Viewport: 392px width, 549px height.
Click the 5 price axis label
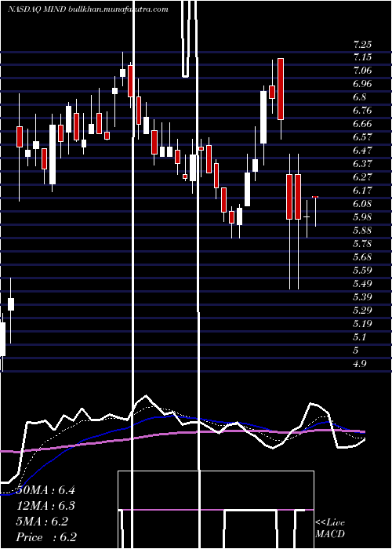356,350
